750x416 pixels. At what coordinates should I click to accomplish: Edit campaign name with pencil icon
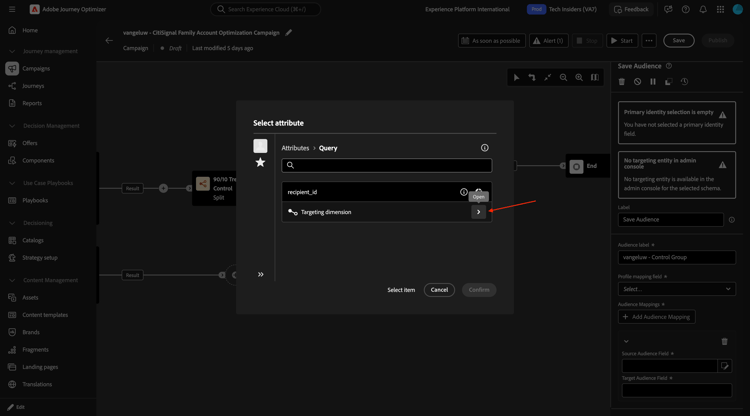coord(288,33)
